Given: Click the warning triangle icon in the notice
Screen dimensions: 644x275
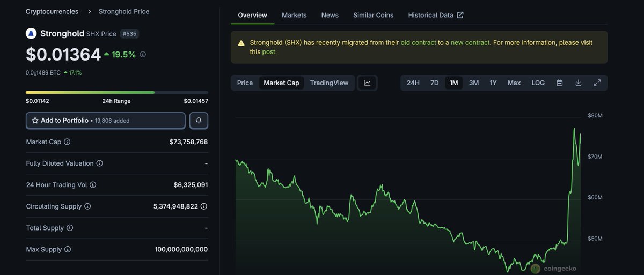Looking at the screenshot, I should pyautogui.click(x=241, y=42).
